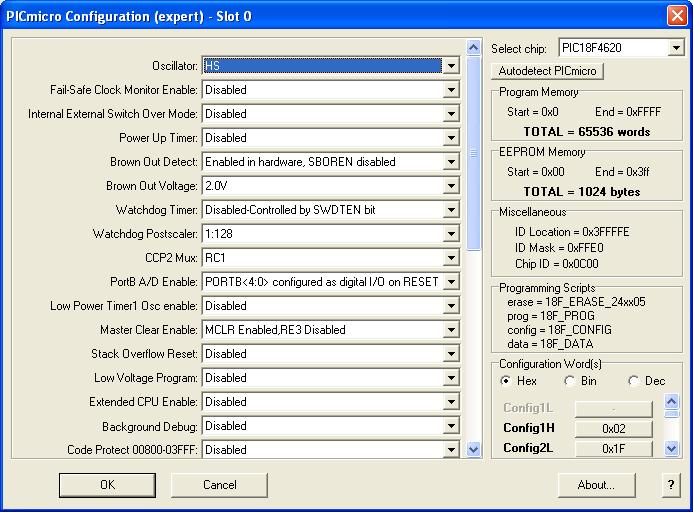Click the 'TOTAL = 1024 bytes' text
This screenshot has height=512, width=693.
(582, 191)
